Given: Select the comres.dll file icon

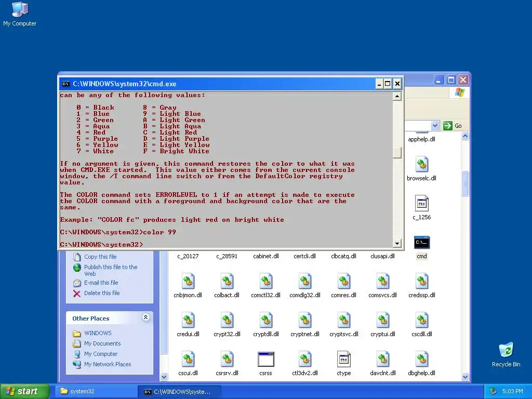Looking at the screenshot, I should click(x=344, y=282).
